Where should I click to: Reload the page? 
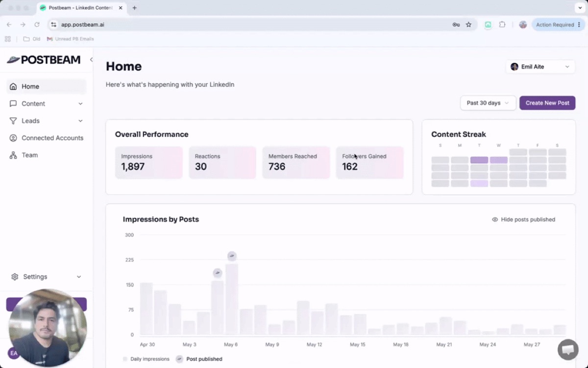pos(37,25)
